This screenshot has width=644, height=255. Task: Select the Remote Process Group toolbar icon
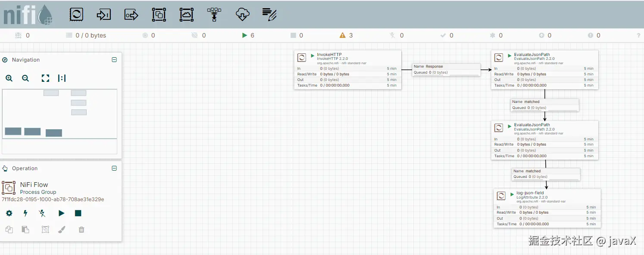tap(187, 15)
